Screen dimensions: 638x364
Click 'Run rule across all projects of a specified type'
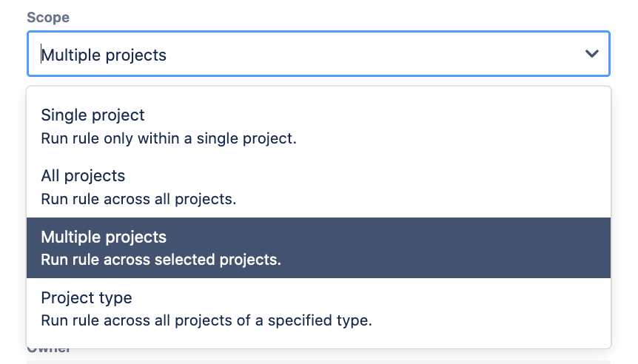[x=206, y=320]
